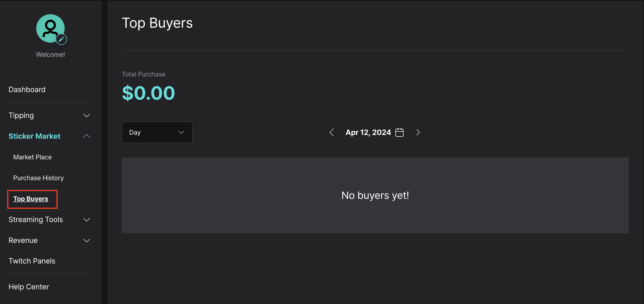Select Market Place submenu item
The height and width of the screenshot is (304, 644).
32,157
